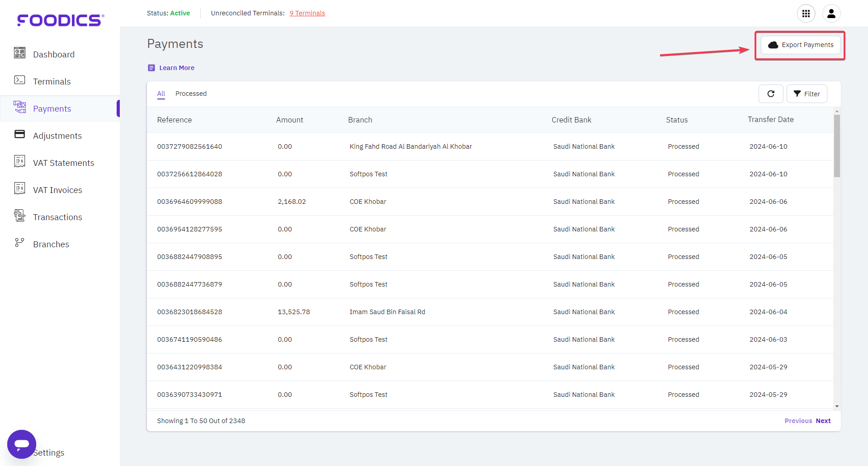This screenshot has height=466, width=868.
Task: Select reference 0036823018684528
Action: (x=189, y=312)
